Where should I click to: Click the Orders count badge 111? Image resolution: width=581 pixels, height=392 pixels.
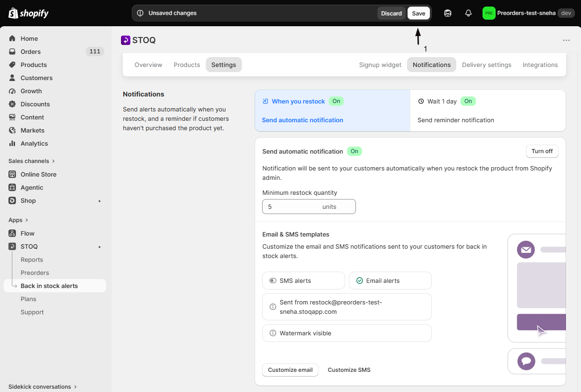point(95,52)
